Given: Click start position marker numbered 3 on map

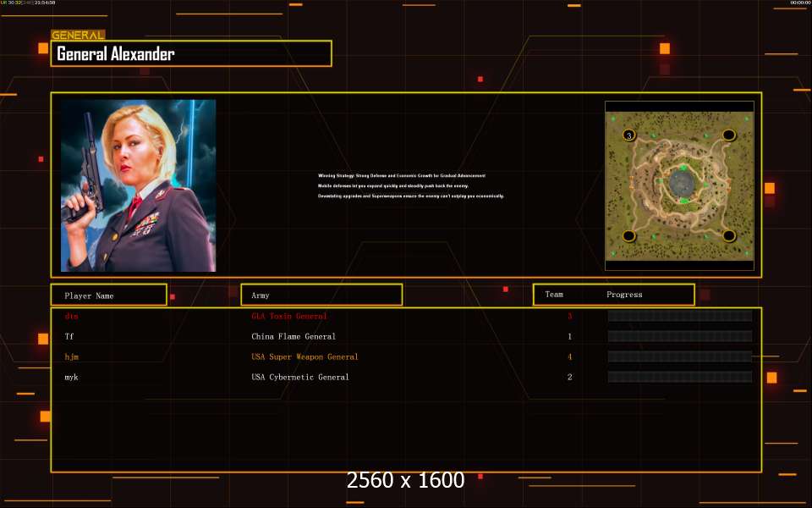Looking at the screenshot, I should (x=628, y=135).
